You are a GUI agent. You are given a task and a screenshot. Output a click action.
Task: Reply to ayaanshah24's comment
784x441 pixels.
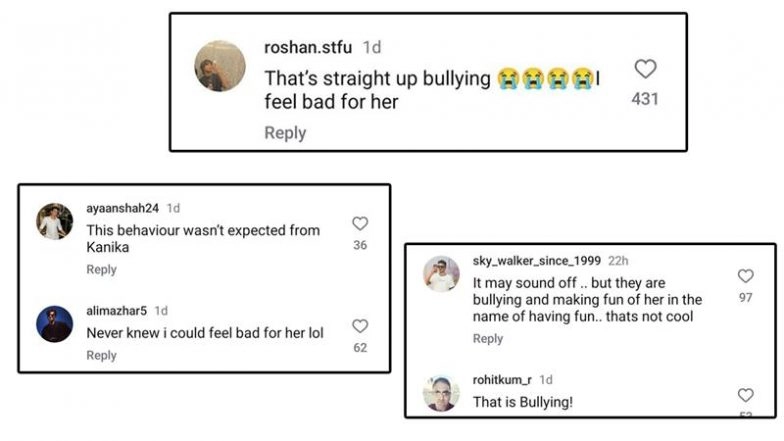pos(101,269)
